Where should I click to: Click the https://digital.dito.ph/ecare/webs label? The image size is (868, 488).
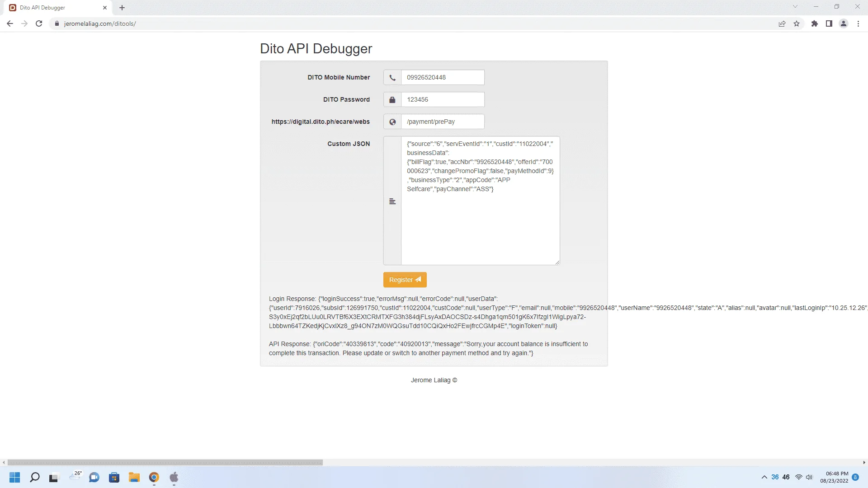click(321, 122)
